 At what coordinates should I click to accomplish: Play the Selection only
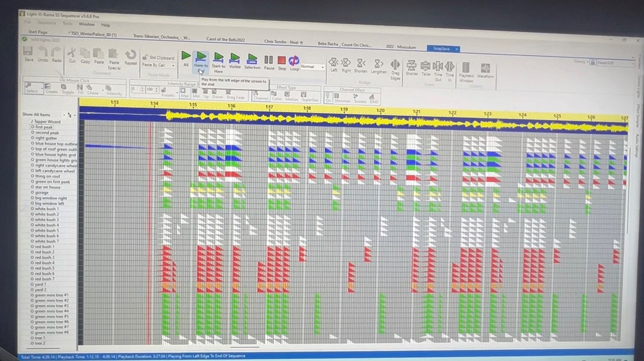point(252,61)
